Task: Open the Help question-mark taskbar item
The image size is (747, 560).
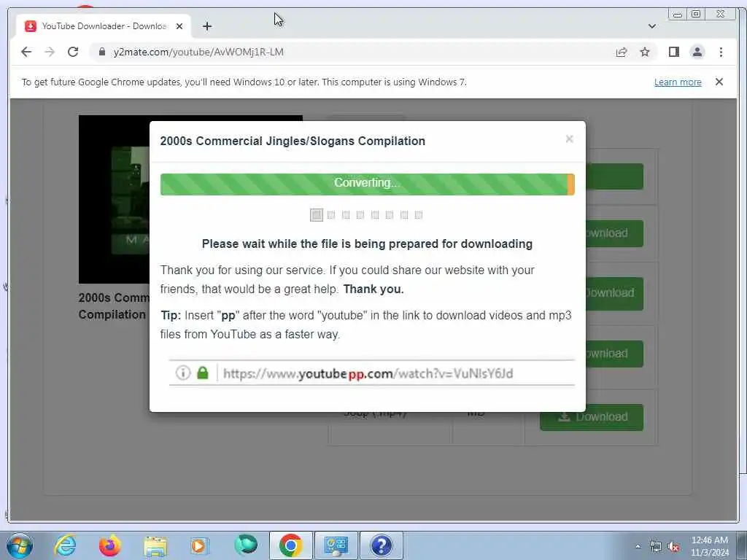Action: (381, 545)
